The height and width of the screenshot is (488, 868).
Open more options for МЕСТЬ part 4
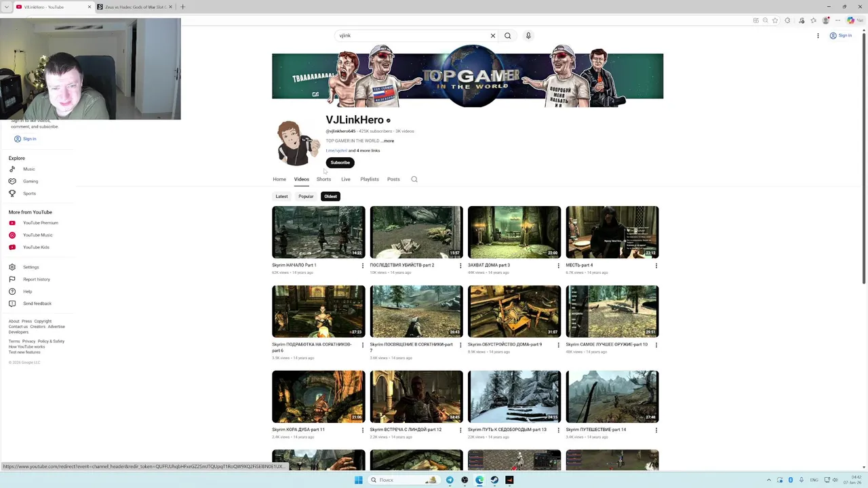[656, 266]
